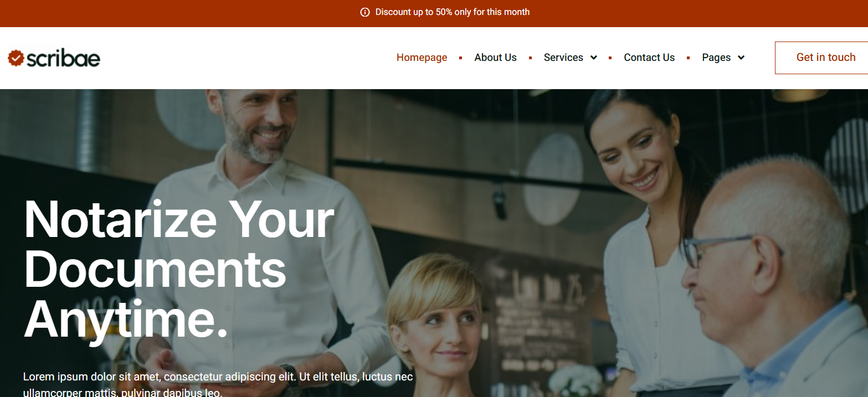Click the square separator before Contact Us
The height and width of the screenshot is (397, 868).
(x=610, y=58)
